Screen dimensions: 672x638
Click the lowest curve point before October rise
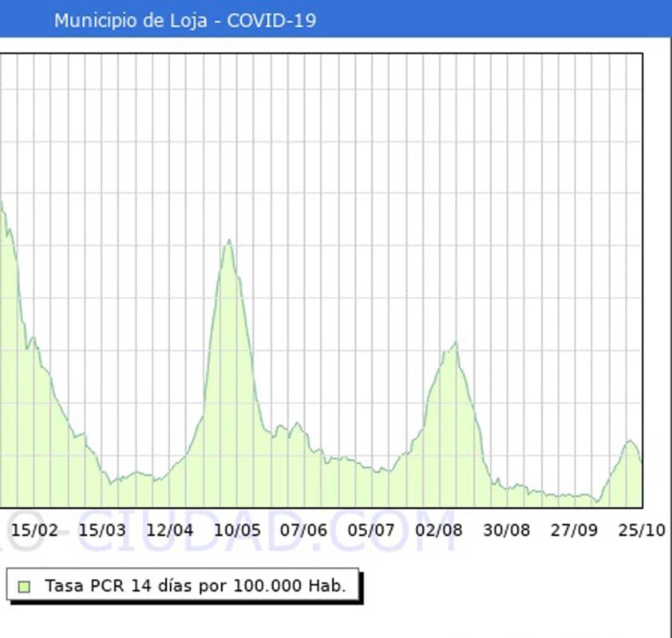(595, 501)
